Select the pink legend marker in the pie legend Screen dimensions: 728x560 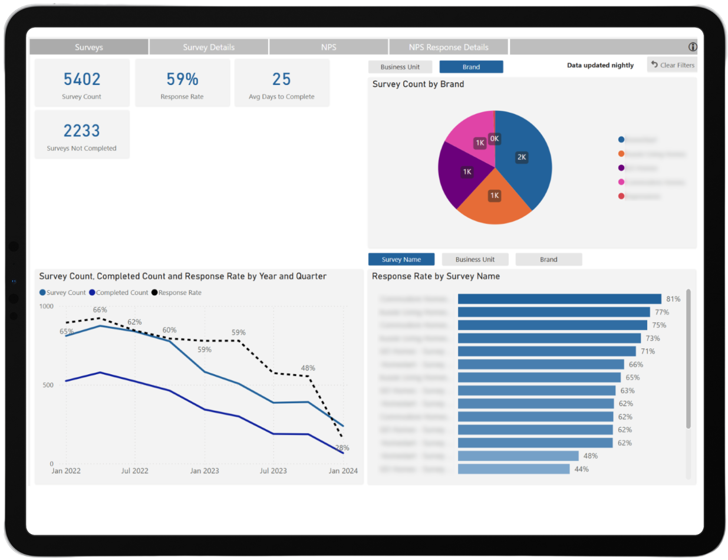coord(621,182)
